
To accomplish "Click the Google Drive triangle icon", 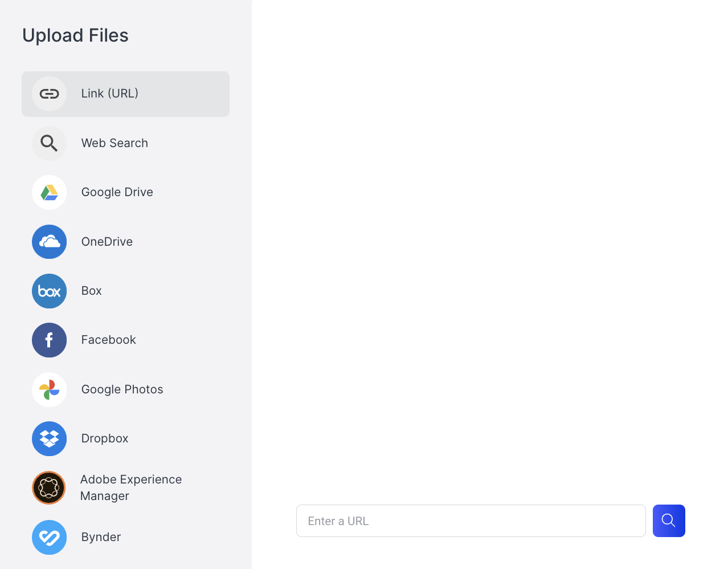I will coord(49,193).
